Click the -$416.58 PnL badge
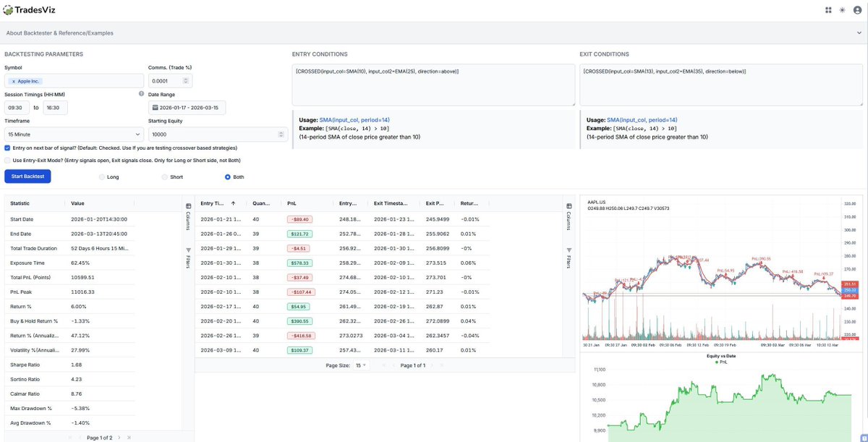 [x=299, y=336]
